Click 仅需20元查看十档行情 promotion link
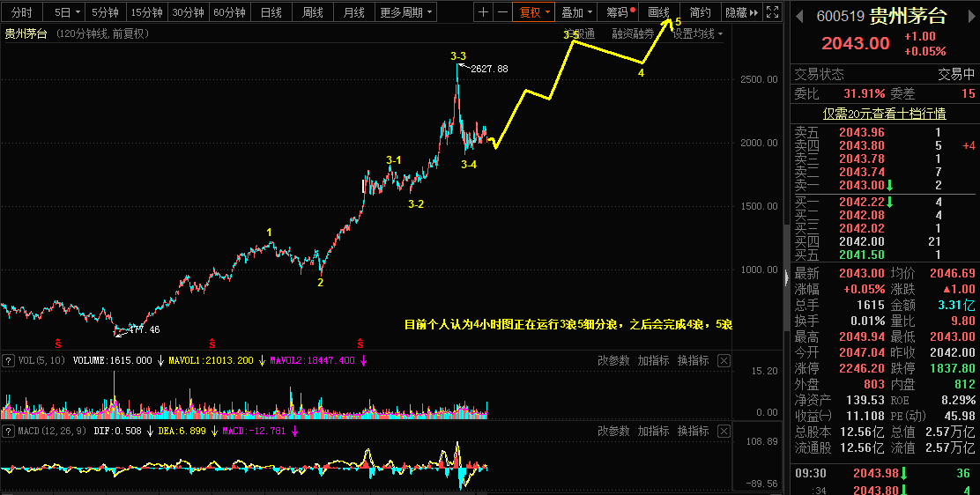Image resolution: width=980 pixels, height=495 pixels. (x=884, y=114)
